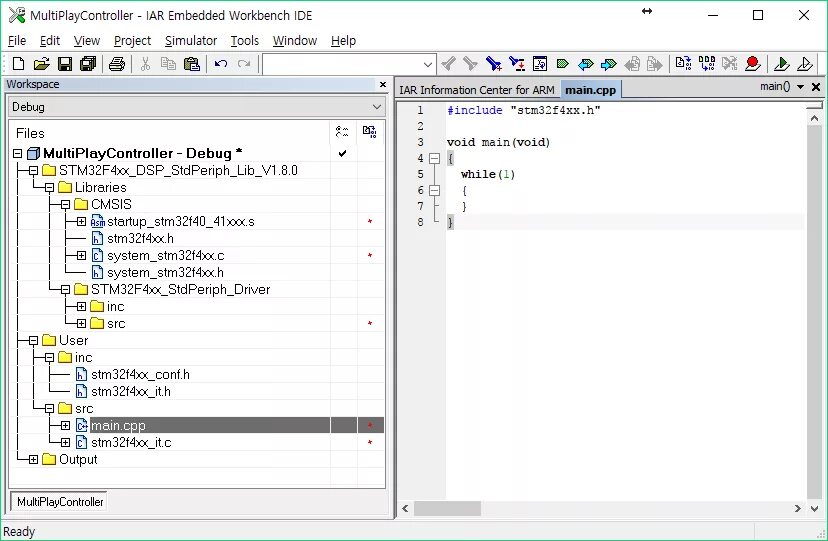Click the Copy icon in the toolbar

[x=168, y=64]
